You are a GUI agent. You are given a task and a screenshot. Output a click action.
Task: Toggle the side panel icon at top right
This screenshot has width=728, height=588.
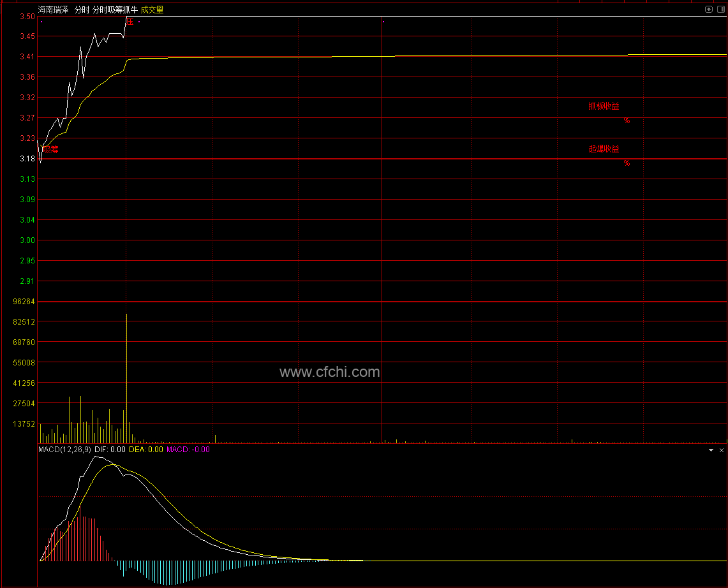[x=720, y=10]
